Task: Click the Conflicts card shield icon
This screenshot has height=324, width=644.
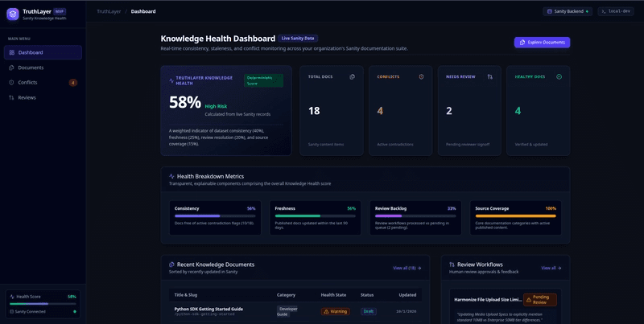Action: point(421,76)
